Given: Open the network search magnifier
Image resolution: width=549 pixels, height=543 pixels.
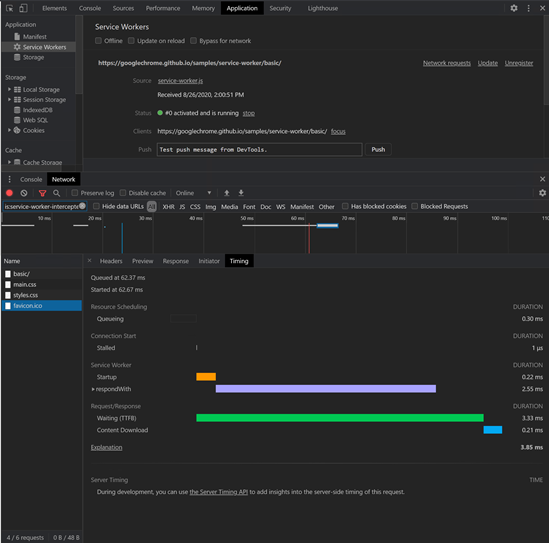Looking at the screenshot, I should click(x=56, y=193).
